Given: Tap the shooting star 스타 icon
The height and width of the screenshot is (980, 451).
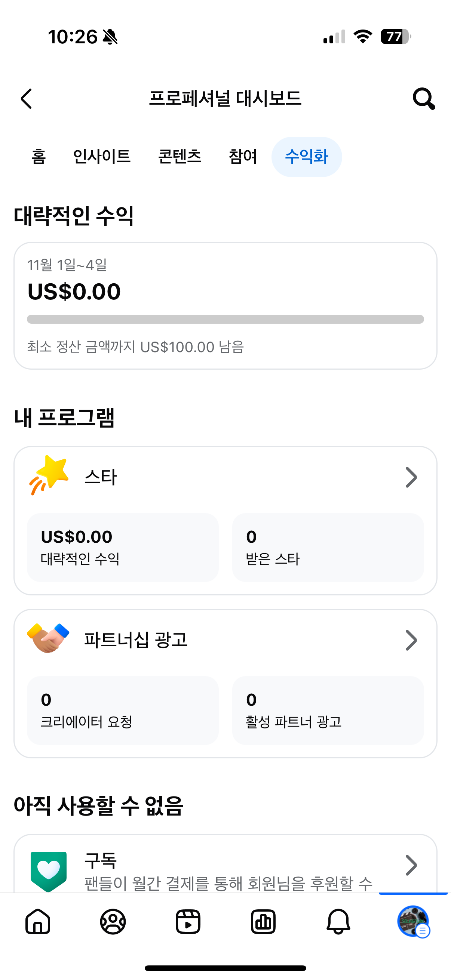Looking at the screenshot, I should click(49, 475).
